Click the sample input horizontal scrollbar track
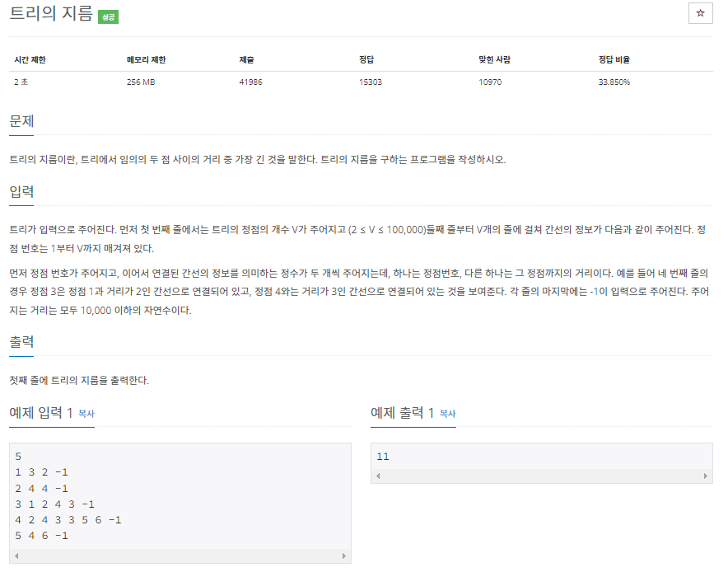The image size is (728, 572). point(180,556)
